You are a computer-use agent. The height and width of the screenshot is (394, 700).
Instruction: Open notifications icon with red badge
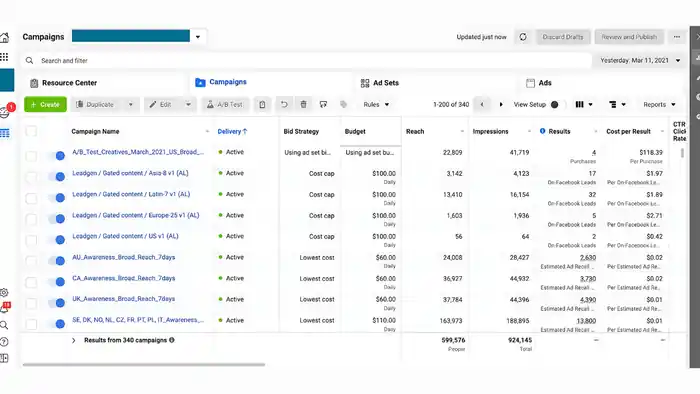click(5, 112)
